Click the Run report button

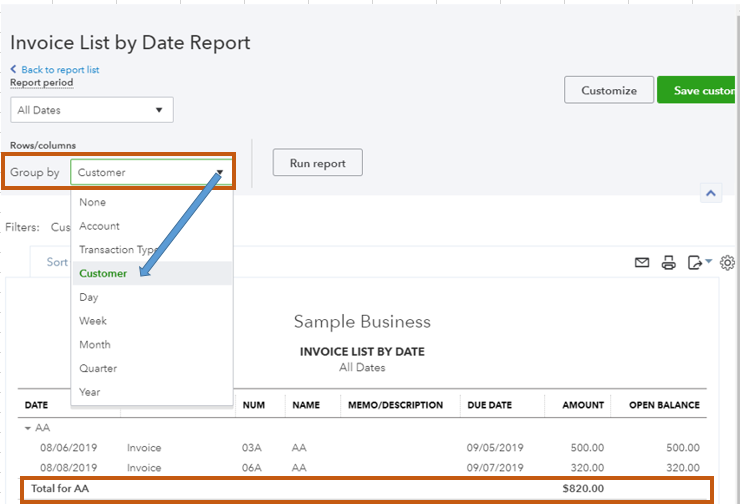317,163
